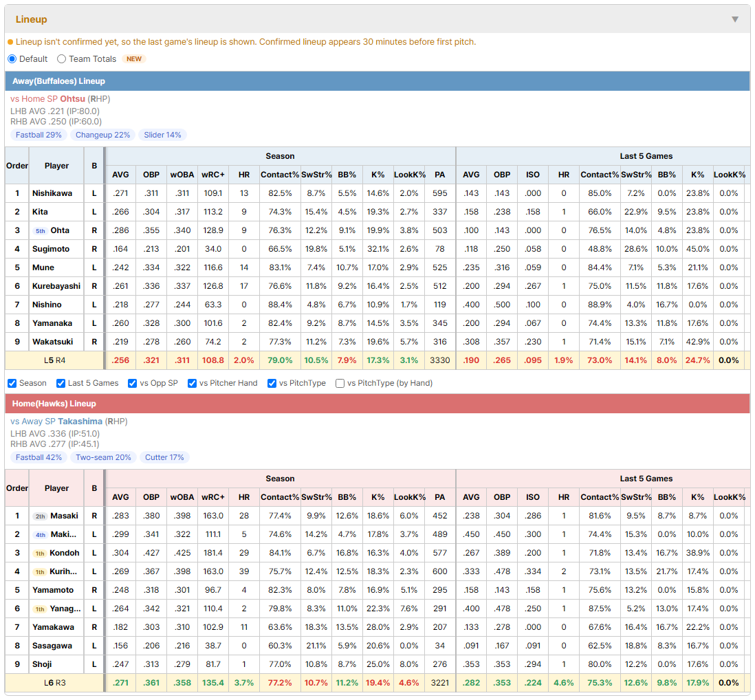This screenshot has height=700, width=755.
Task: Toggle the vs Opp SP checkbox
Action: 133,383
